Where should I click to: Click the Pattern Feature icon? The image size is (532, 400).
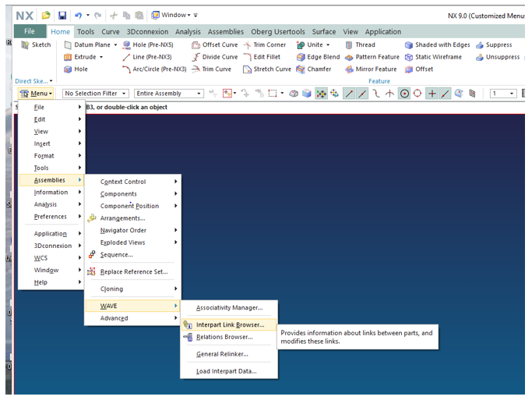pyautogui.click(x=349, y=57)
